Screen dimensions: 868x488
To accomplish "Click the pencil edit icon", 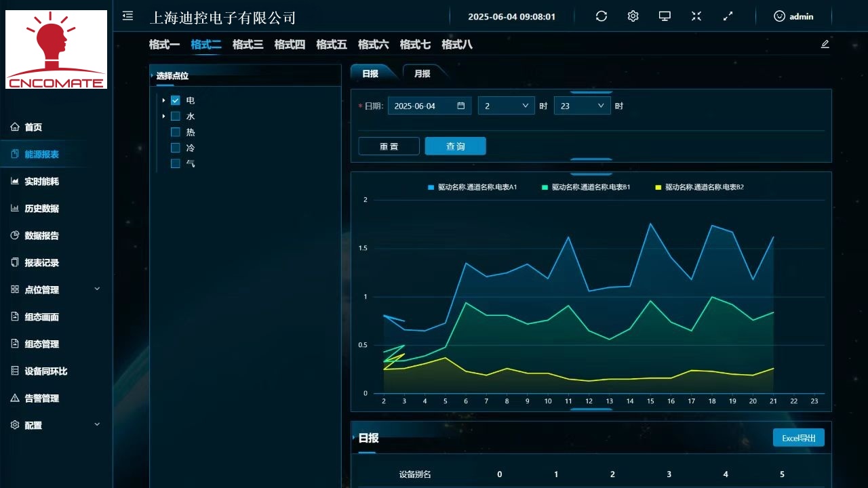I will pos(825,44).
